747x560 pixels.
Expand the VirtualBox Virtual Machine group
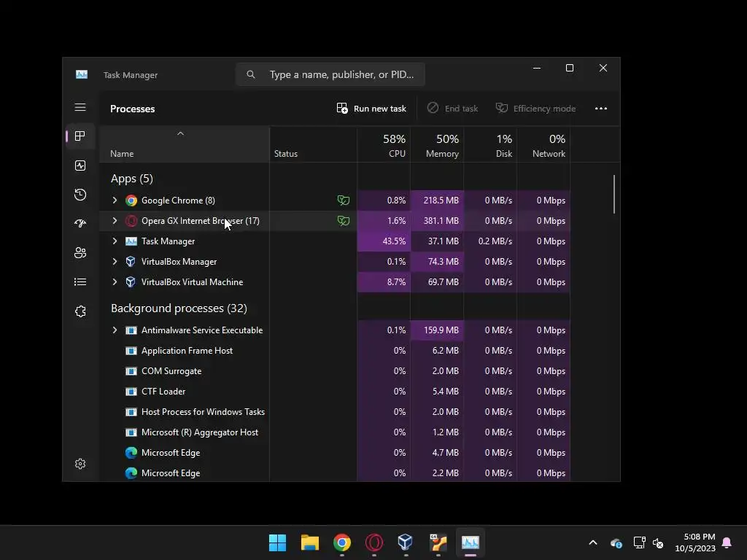click(x=115, y=282)
